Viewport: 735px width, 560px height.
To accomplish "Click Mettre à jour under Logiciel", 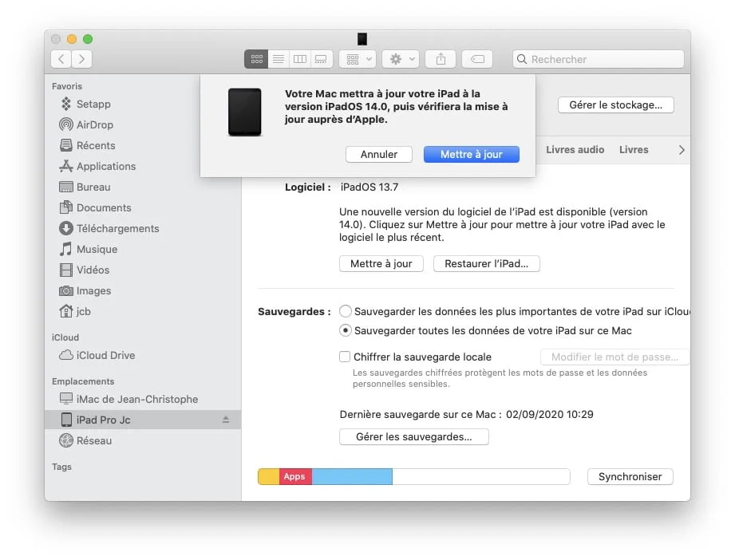I will coord(381,263).
